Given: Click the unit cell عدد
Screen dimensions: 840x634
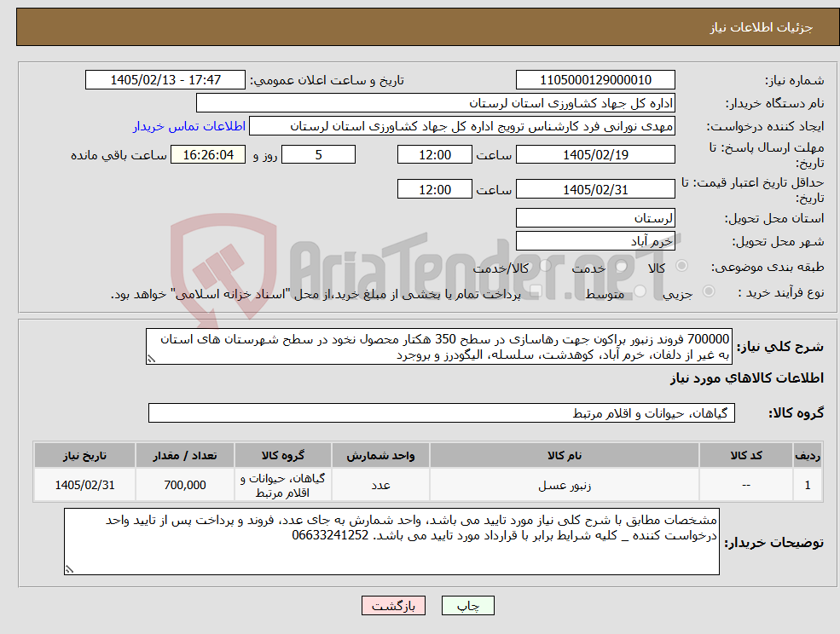Looking at the screenshot, I should point(380,485).
